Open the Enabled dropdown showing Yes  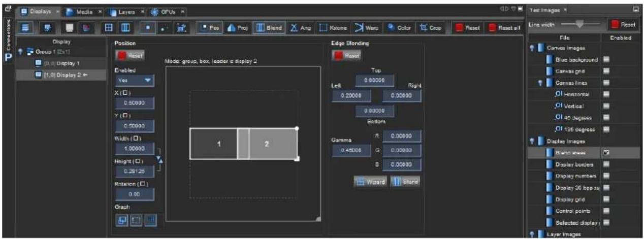tap(134, 81)
